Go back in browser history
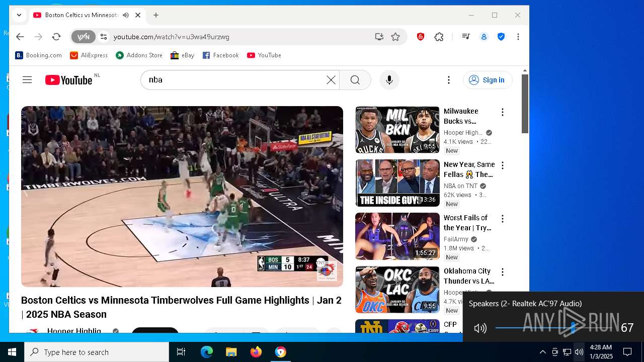This screenshot has width=644, height=362. [x=20, y=37]
